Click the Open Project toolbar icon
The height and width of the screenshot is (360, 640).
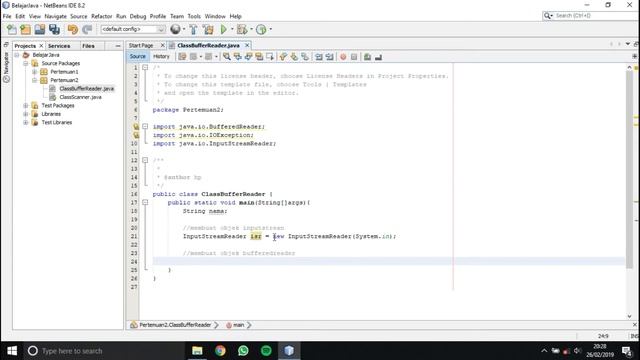[40, 29]
